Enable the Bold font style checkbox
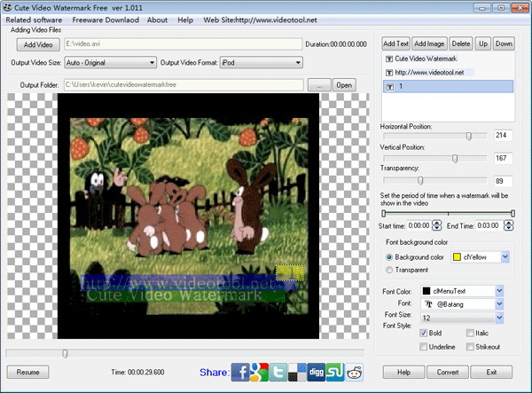Screen dimensions: 532x393 425,333
